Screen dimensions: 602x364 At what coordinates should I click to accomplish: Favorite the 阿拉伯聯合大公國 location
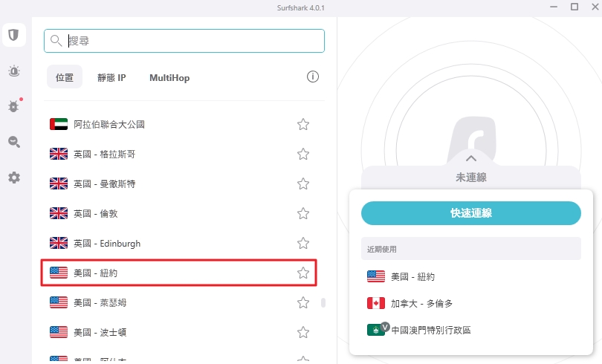pyautogui.click(x=303, y=124)
